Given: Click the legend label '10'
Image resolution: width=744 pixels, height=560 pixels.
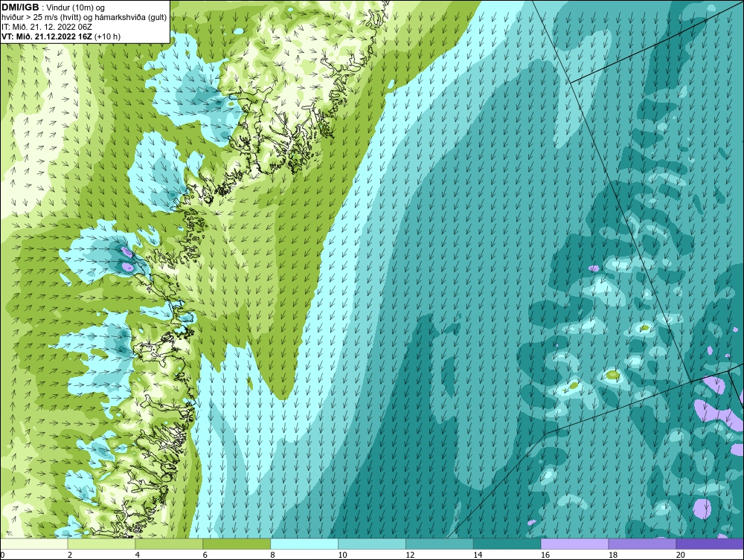Looking at the screenshot, I should click(342, 555).
